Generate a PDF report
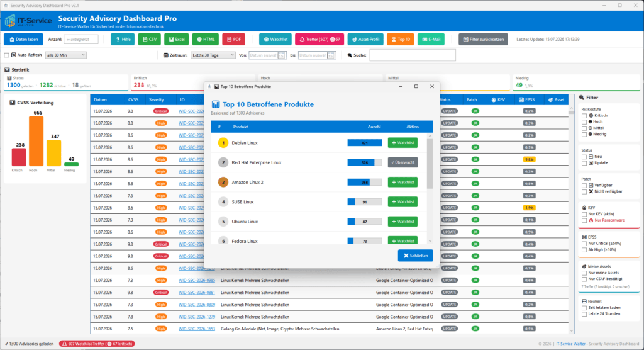The image size is (644, 350). [234, 40]
